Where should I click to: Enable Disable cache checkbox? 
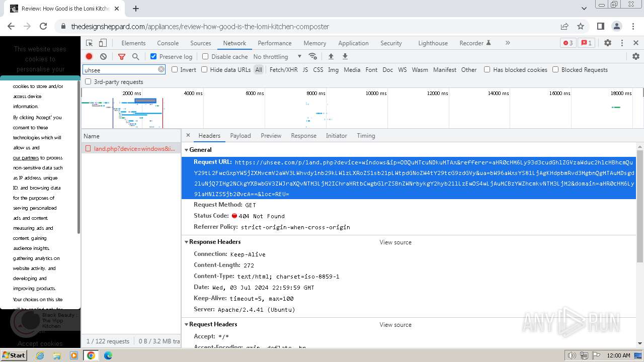(205, 56)
